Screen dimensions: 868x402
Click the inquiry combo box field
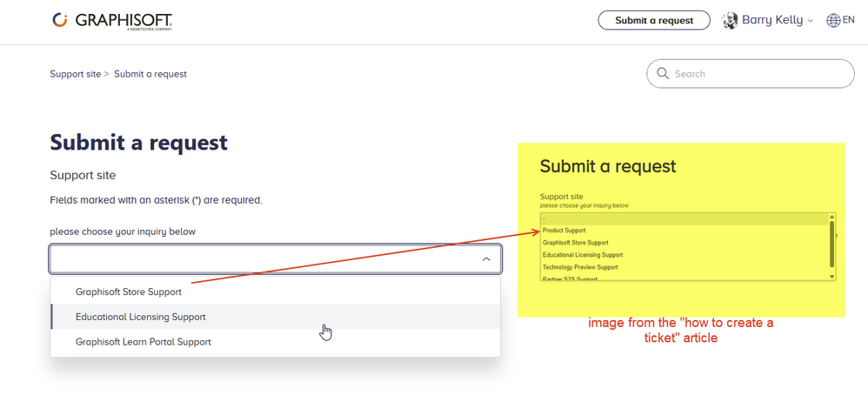[276, 259]
